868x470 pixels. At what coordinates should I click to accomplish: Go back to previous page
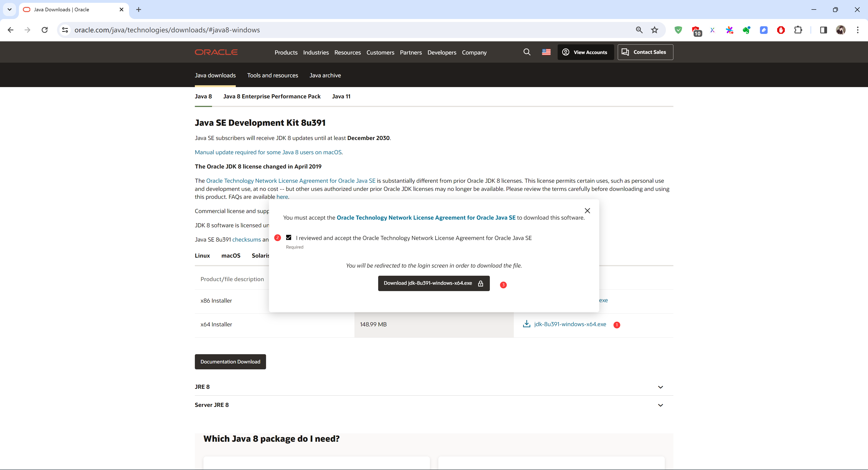pyautogui.click(x=10, y=30)
